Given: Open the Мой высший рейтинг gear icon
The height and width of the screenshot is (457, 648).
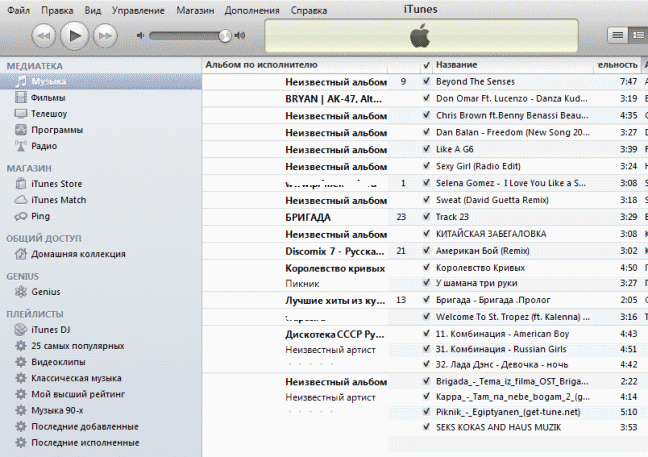Looking at the screenshot, I should coord(21,394).
